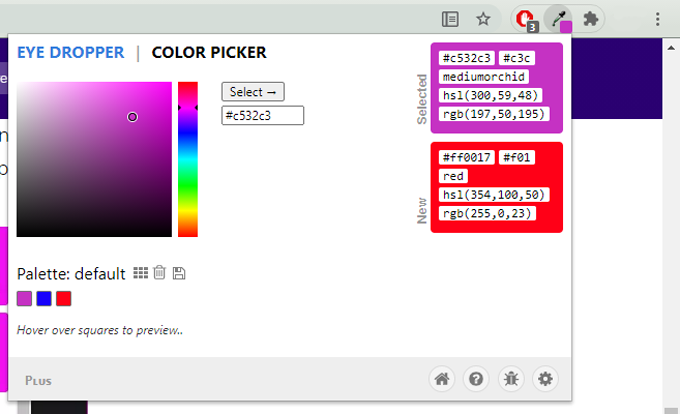Click the Eye Dropper extension toolbar icon
This screenshot has width=680, height=414.
[560, 20]
